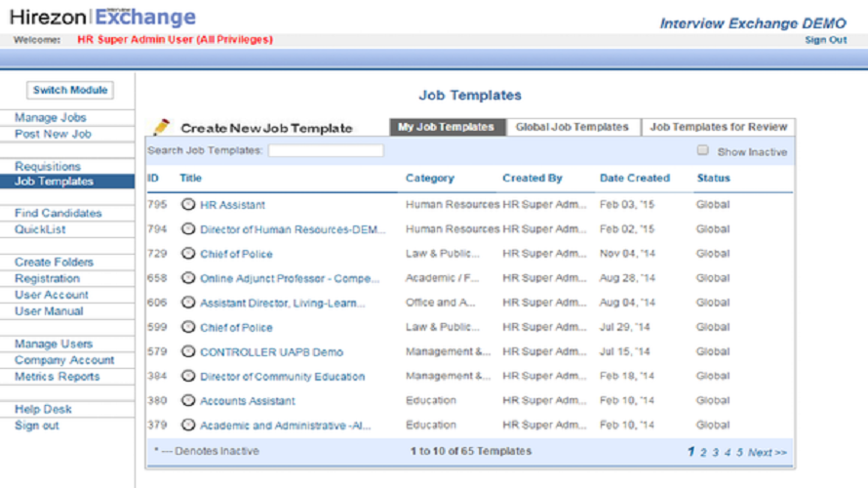Click the Hirezon Exchange logo
The image size is (868, 488).
tap(103, 18)
